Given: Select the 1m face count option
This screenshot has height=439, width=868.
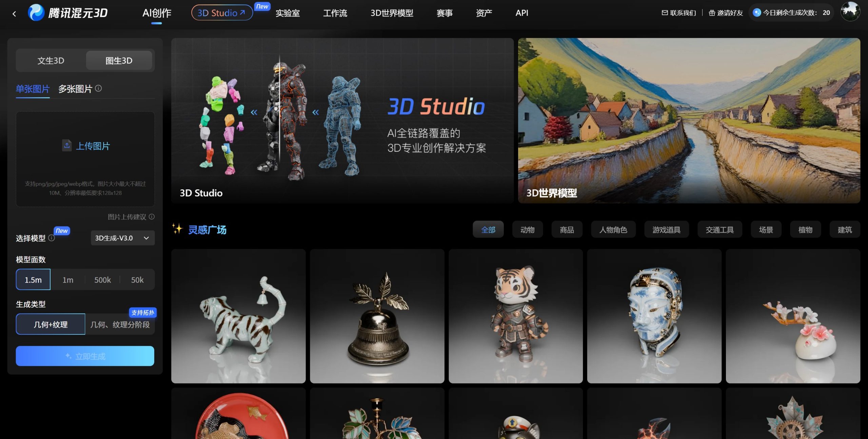Looking at the screenshot, I should click(x=68, y=280).
